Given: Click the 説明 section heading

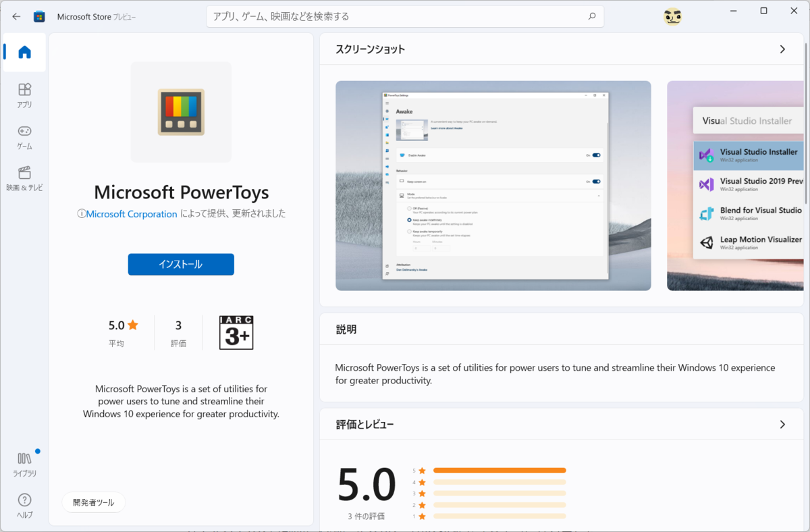Looking at the screenshot, I should coord(346,329).
